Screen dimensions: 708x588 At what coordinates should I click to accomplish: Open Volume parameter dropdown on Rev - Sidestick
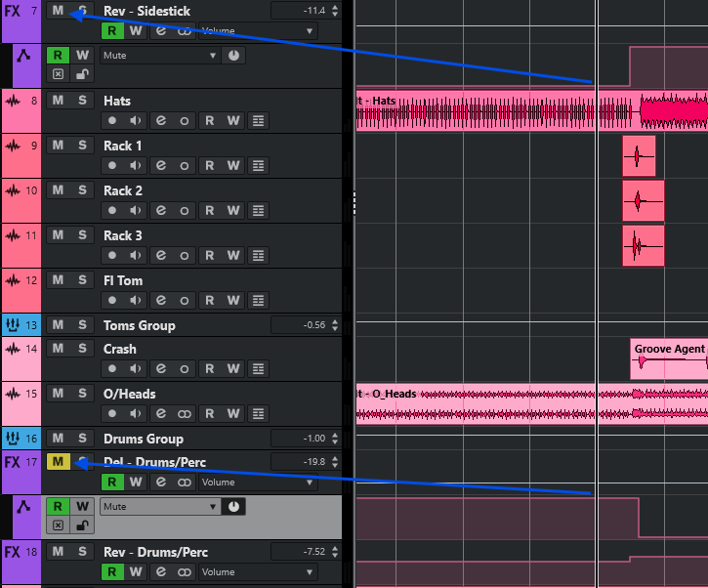coord(258,30)
